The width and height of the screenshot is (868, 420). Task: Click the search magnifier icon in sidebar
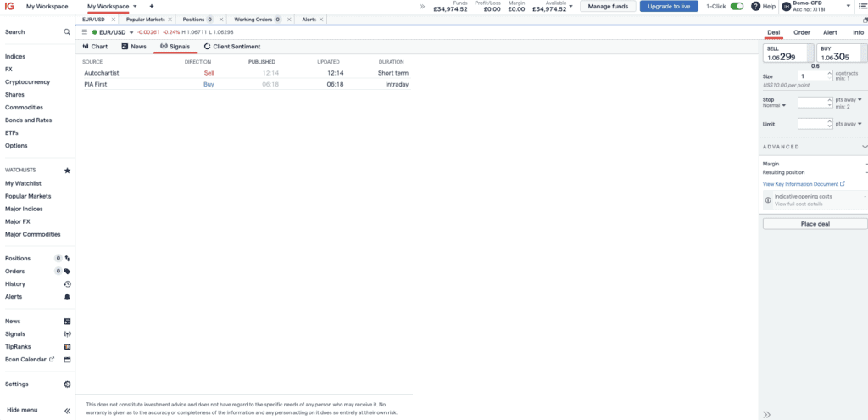(x=68, y=32)
